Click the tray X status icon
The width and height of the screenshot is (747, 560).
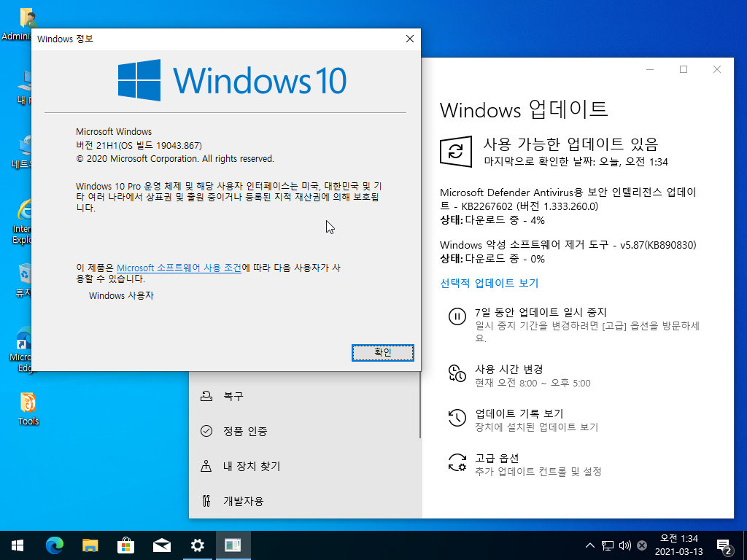[x=642, y=545]
